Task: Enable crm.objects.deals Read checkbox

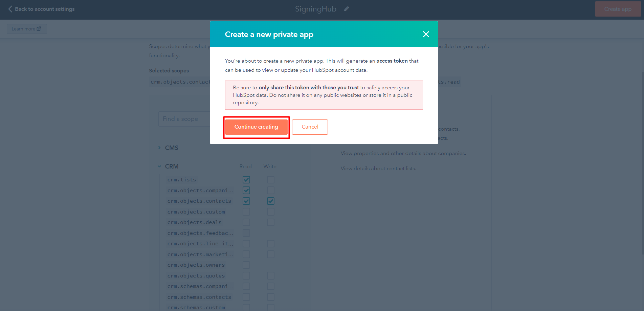Action: [x=246, y=222]
